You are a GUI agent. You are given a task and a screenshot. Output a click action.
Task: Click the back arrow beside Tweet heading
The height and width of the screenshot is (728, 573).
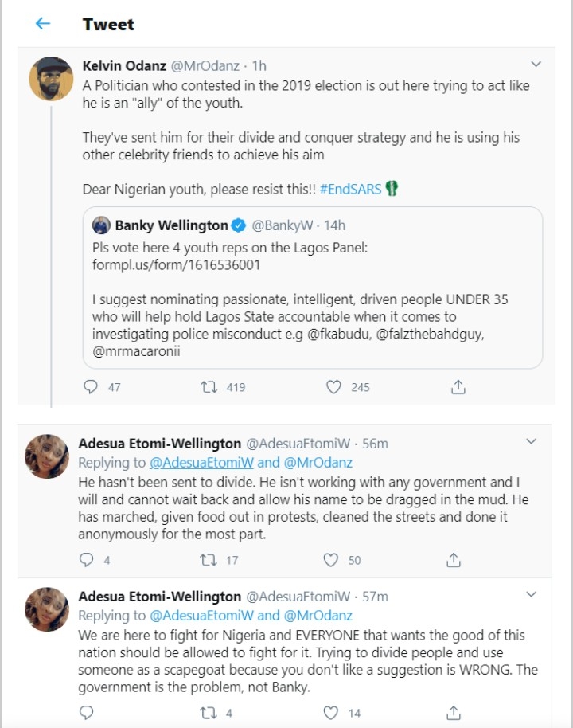pos(43,24)
